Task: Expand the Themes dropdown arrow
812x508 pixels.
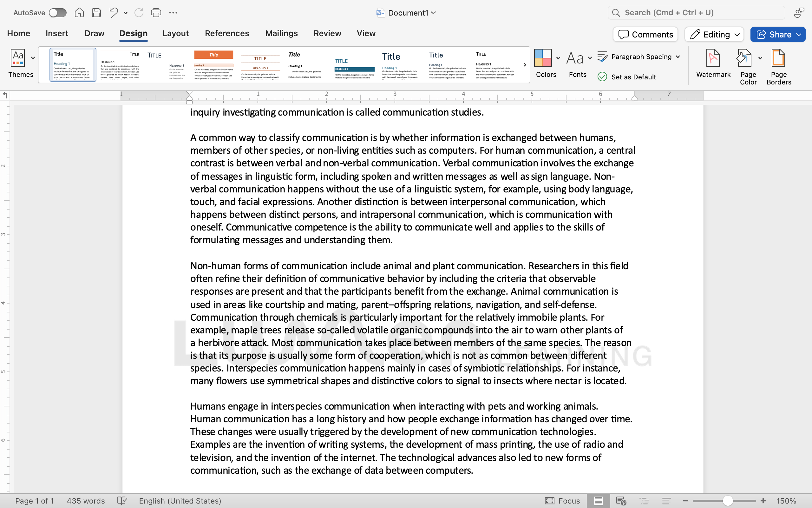Action: click(x=33, y=58)
